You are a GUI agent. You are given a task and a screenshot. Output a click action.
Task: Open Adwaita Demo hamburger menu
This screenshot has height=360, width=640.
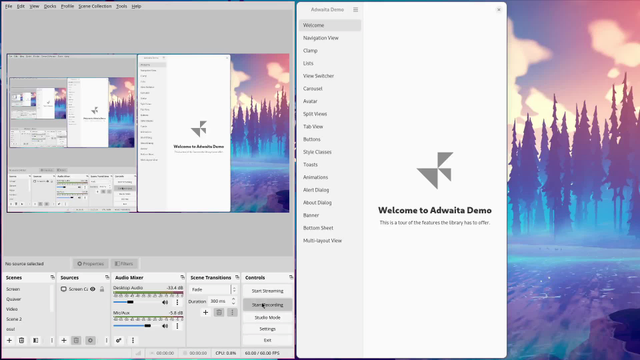pos(356,9)
